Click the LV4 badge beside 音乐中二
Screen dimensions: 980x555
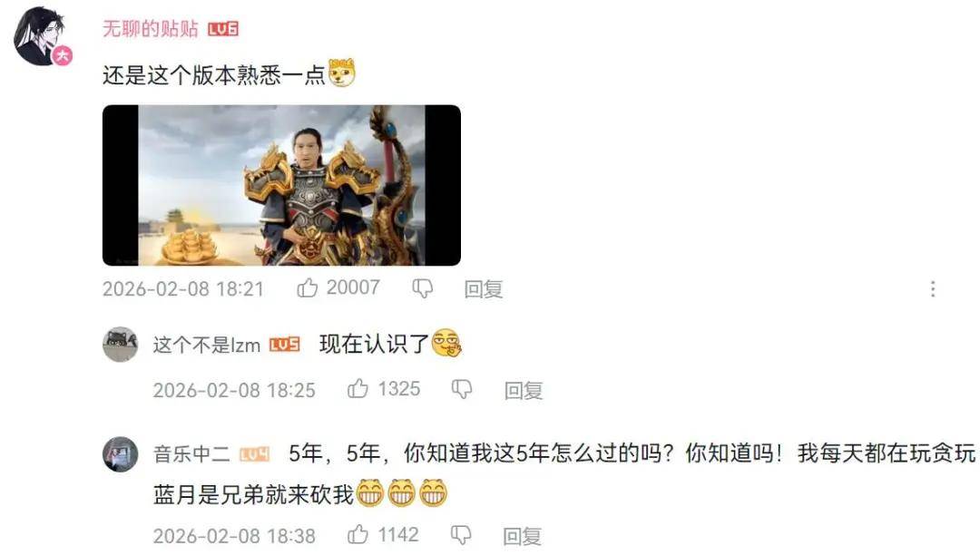[254, 454]
